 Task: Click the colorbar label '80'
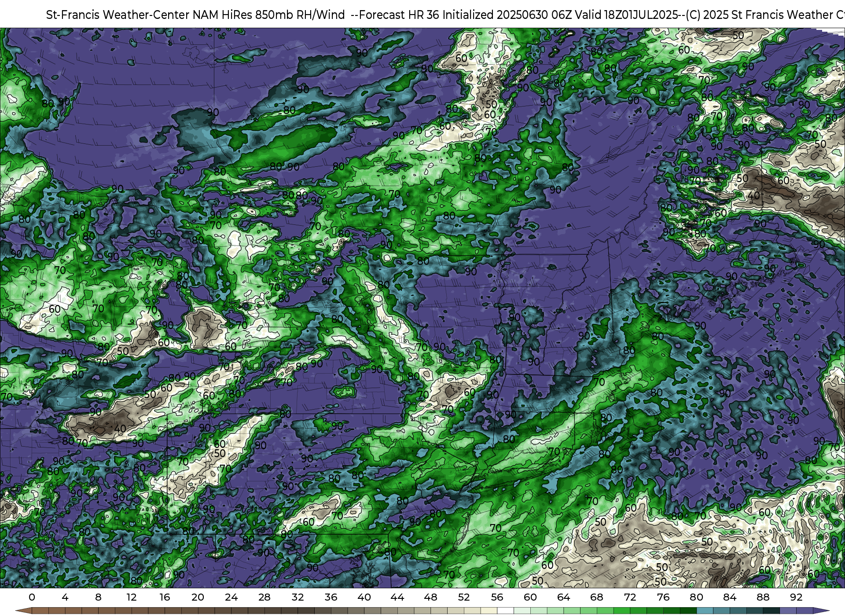[x=696, y=597]
